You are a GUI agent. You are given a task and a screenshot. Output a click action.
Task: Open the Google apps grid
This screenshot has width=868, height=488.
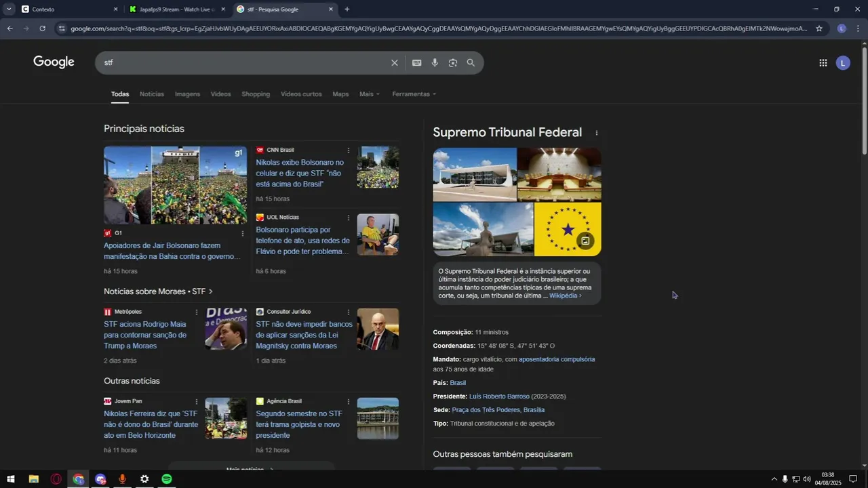pyautogui.click(x=823, y=63)
